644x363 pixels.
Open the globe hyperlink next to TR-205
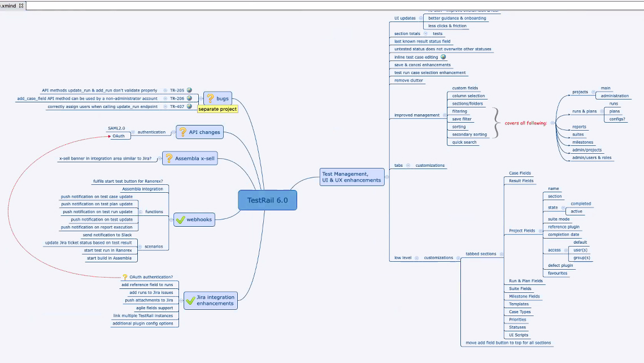click(189, 90)
